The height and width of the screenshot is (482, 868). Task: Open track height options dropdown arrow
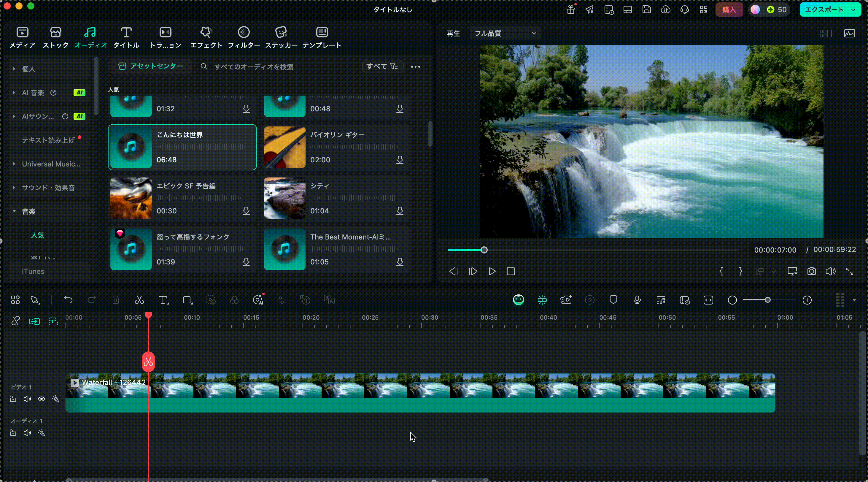point(854,300)
